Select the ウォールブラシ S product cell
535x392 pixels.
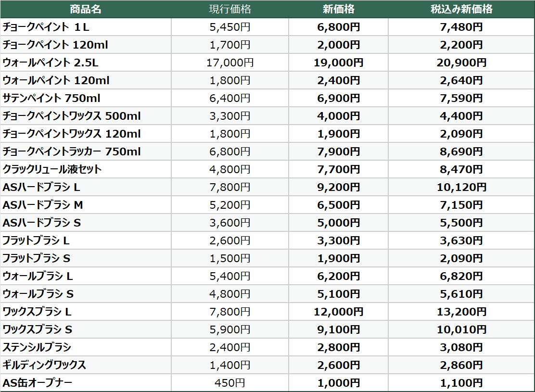tap(38, 294)
